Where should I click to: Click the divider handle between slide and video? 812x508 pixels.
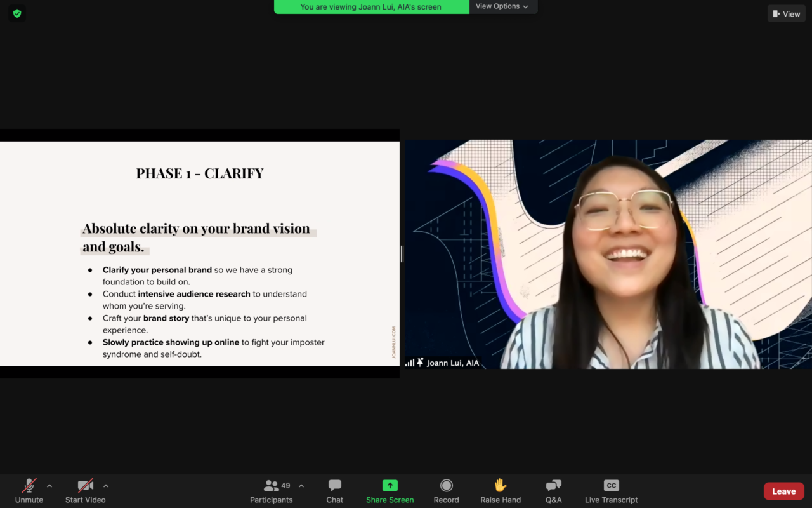pyautogui.click(x=402, y=254)
